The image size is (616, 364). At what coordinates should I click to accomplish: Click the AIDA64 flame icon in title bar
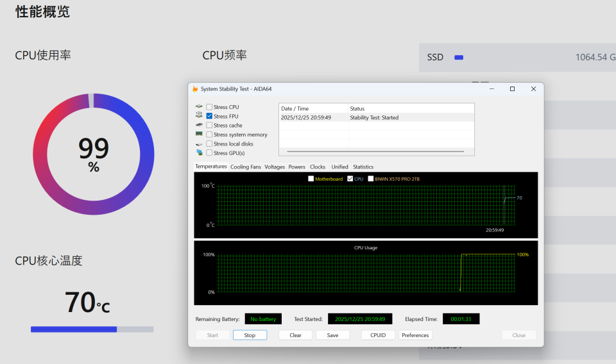point(195,89)
